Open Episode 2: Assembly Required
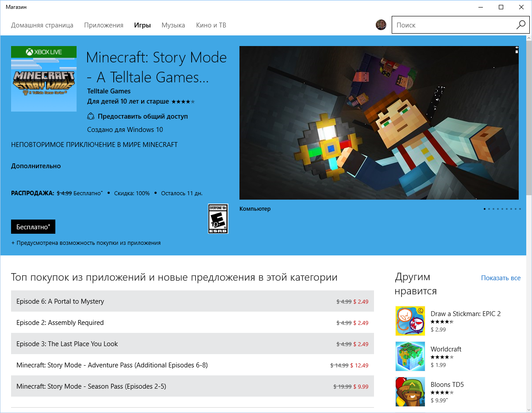 pyautogui.click(x=193, y=323)
